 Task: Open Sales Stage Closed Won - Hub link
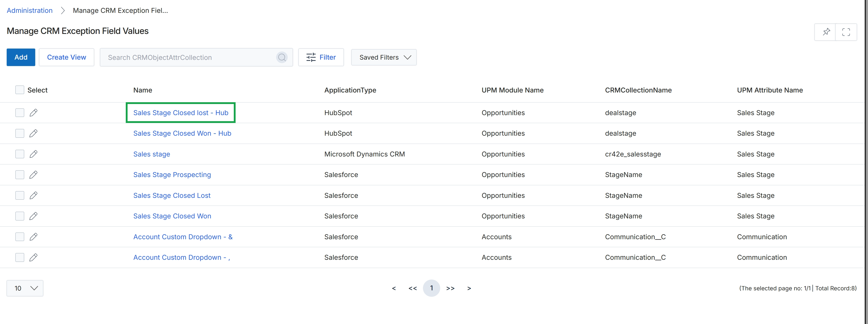pos(182,133)
